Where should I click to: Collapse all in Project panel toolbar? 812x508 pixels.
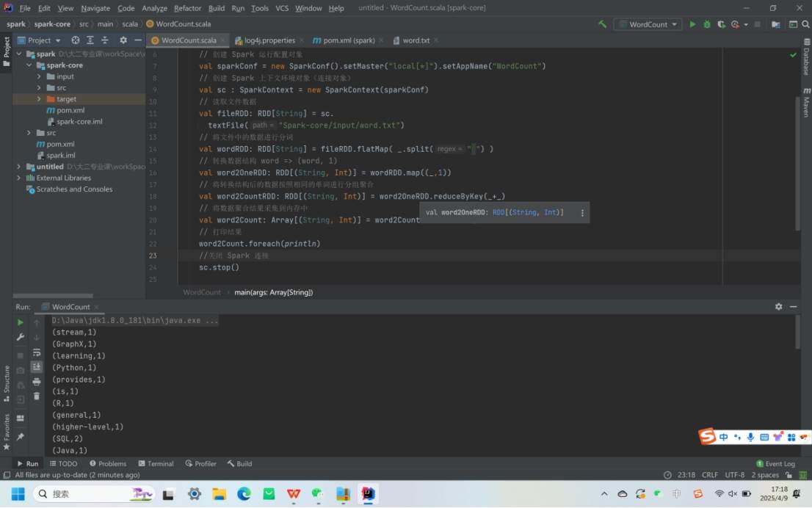pos(104,40)
